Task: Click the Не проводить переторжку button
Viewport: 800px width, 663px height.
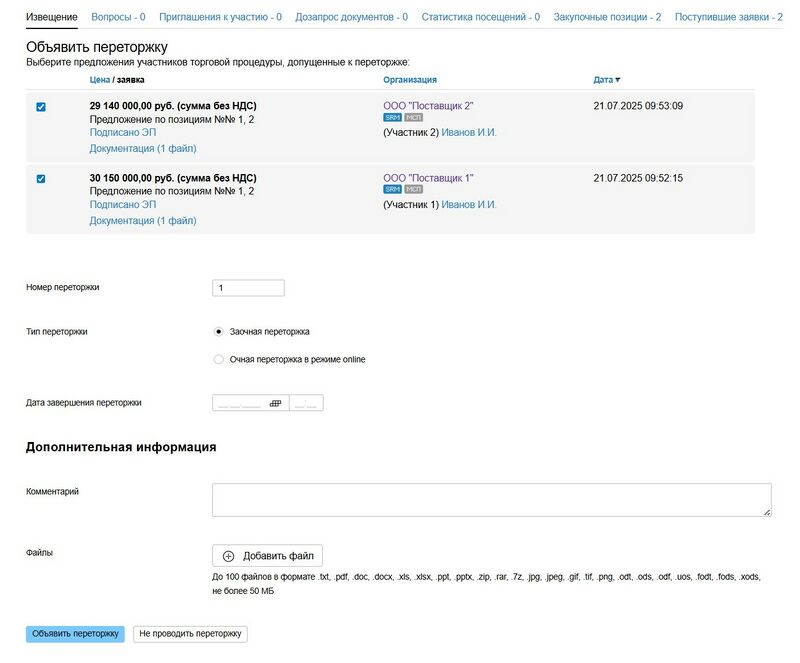Action: tap(190, 634)
